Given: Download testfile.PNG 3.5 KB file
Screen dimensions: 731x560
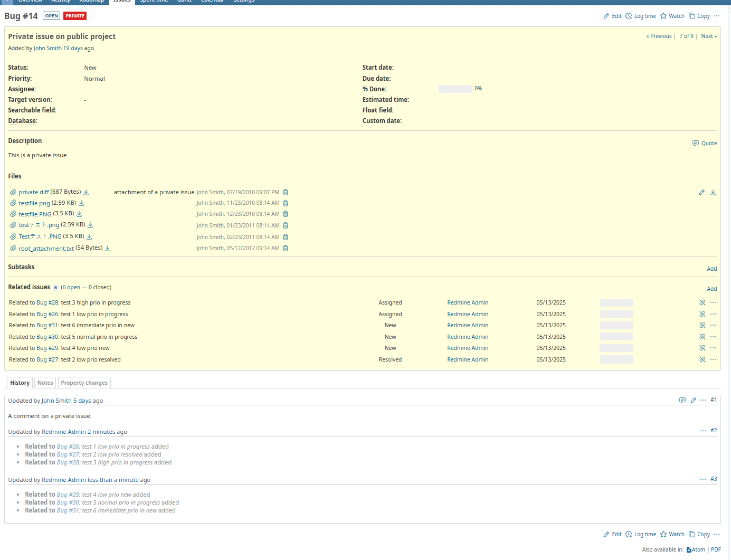Looking at the screenshot, I should 79,214.
